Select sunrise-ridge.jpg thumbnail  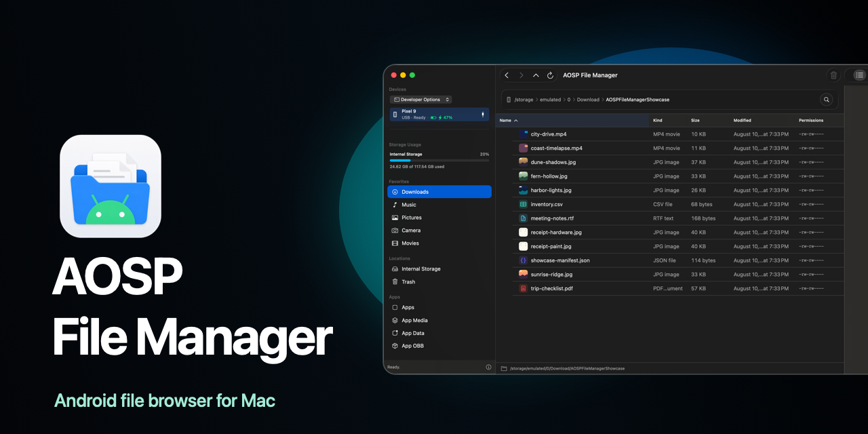coord(524,275)
